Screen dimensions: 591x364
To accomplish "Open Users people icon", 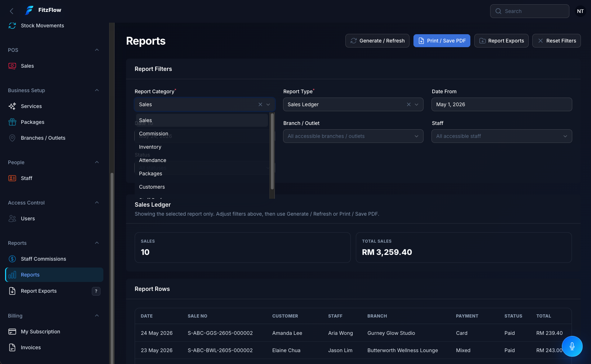I will tap(12, 219).
